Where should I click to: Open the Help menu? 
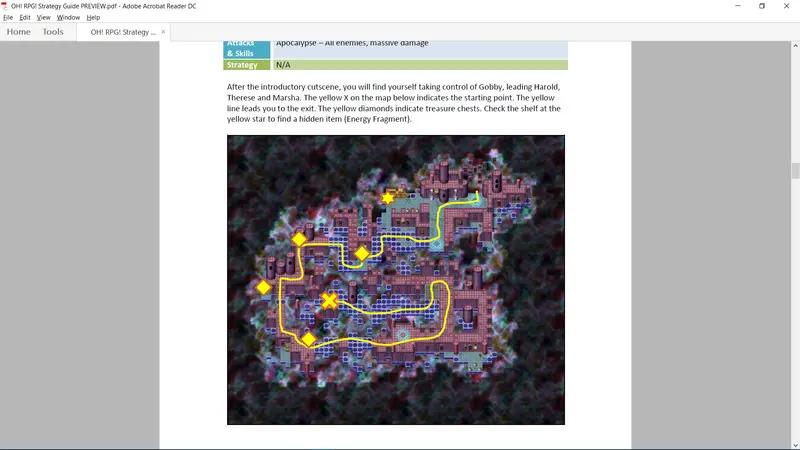tap(93, 17)
